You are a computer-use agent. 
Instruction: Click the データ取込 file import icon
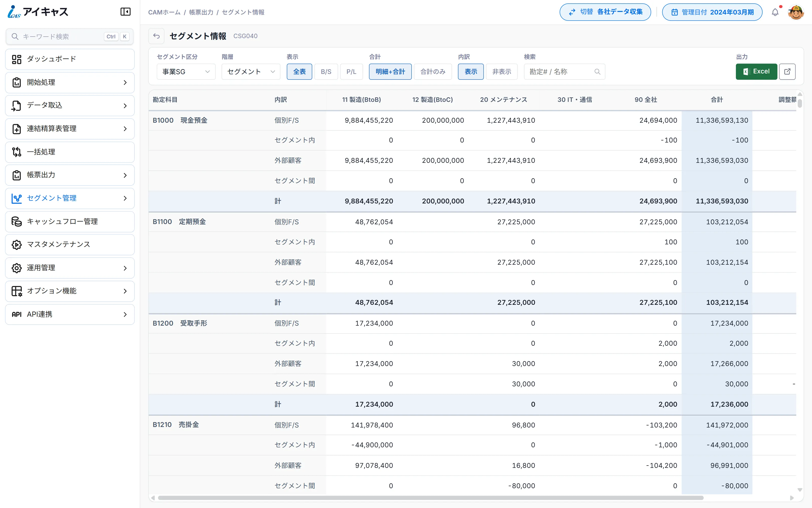16,105
